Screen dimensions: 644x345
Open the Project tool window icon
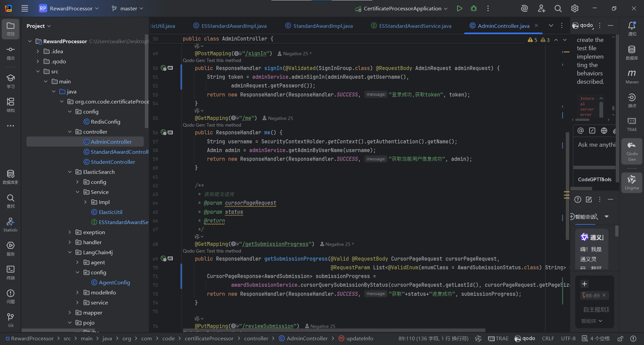(x=10, y=29)
